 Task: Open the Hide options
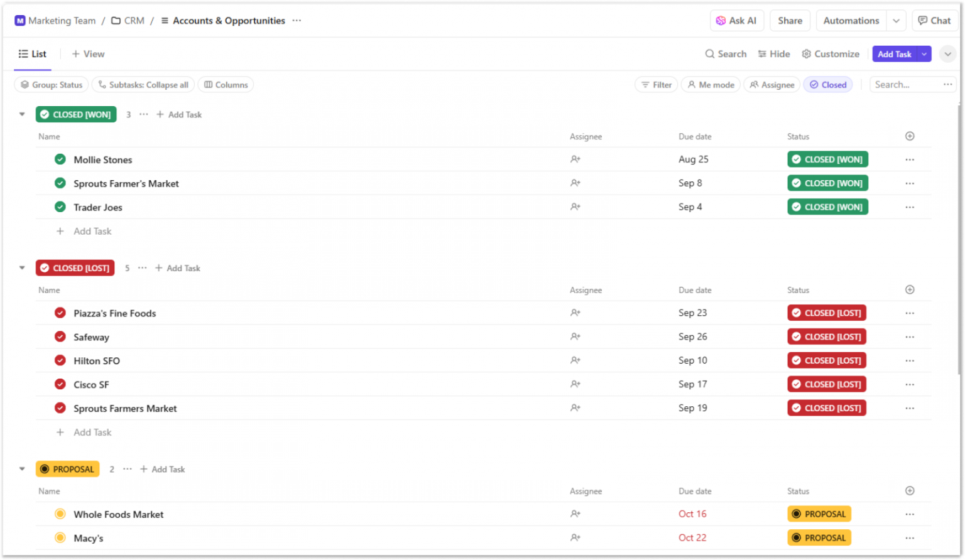click(x=774, y=54)
